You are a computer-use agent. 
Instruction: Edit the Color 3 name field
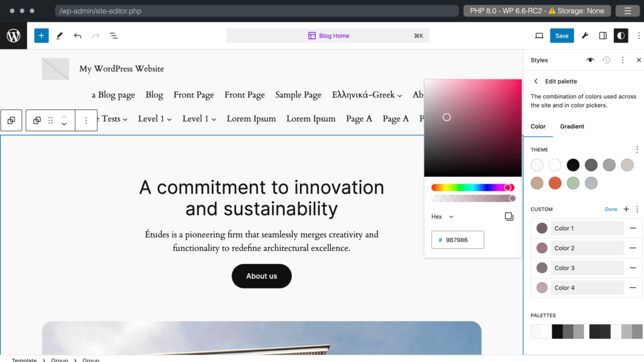[587, 268]
